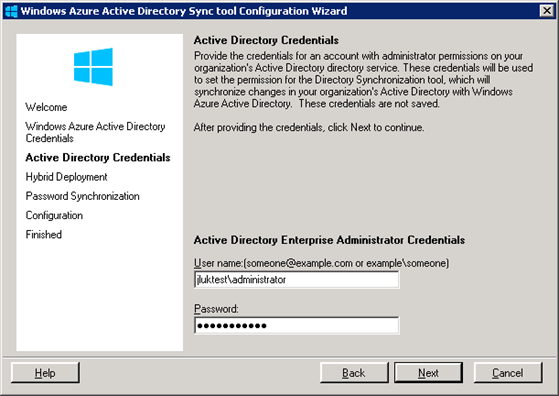Continue by clicking Next

pyautogui.click(x=428, y=373)
